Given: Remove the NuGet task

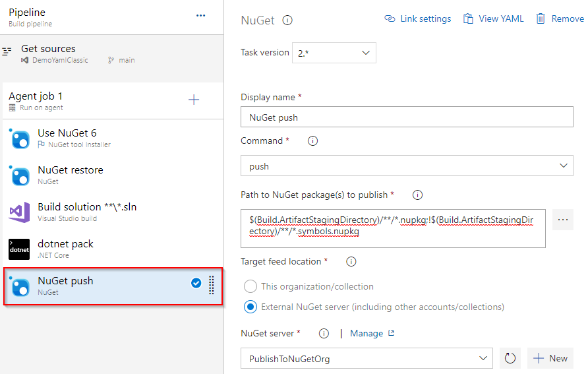Looking at the screenshot, I should (x=560, y=18).
